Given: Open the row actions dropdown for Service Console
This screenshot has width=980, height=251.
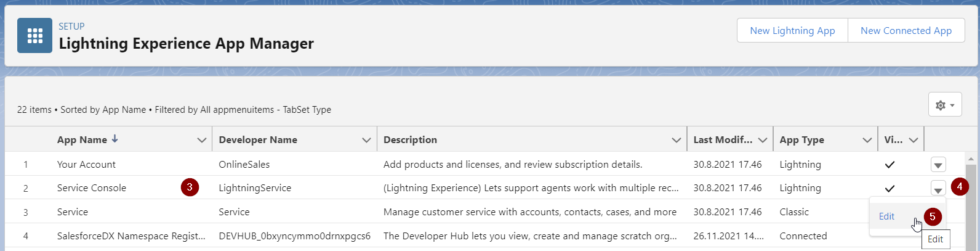Looking at the screenshot, I should pos(938,188).
